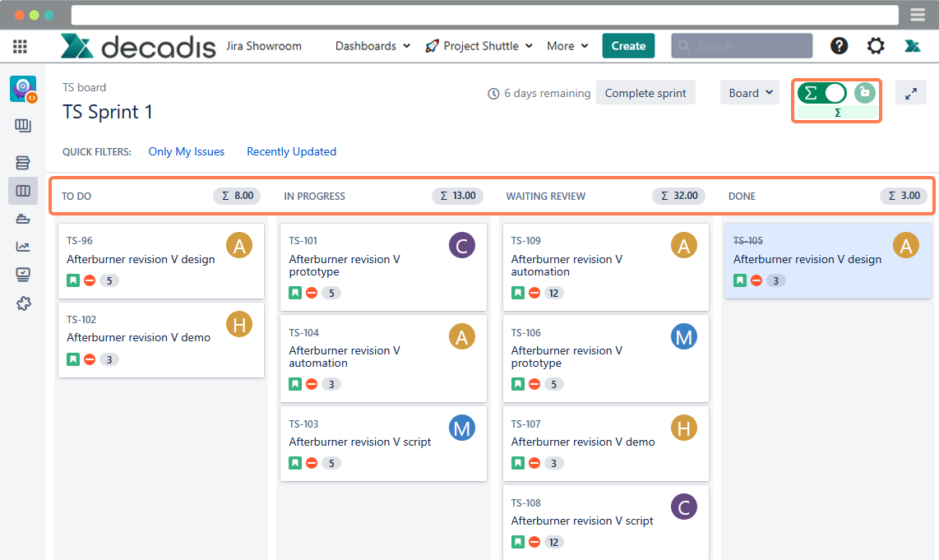Click the help question mark icon

(839, 46)
